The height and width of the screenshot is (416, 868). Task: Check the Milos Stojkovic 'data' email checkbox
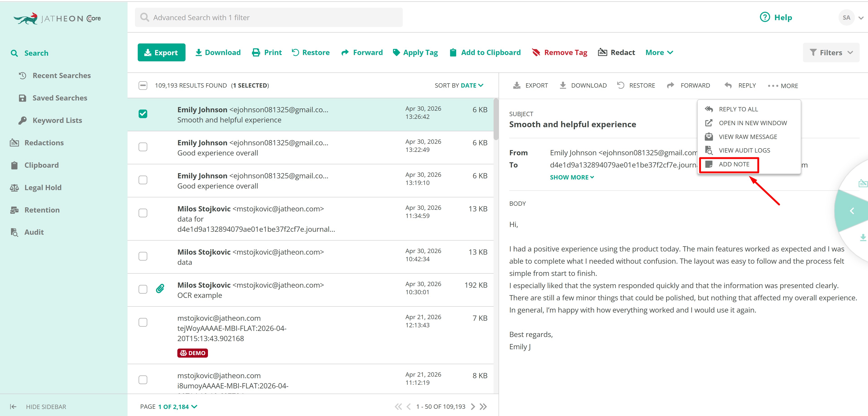[x=143, y=256]
